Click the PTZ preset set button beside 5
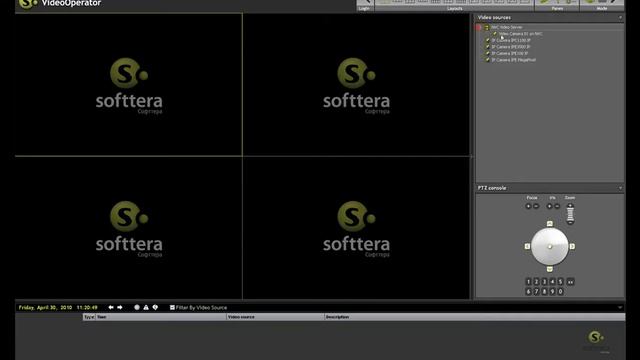The width and height of the screenshot is (640, 360). 570,282
